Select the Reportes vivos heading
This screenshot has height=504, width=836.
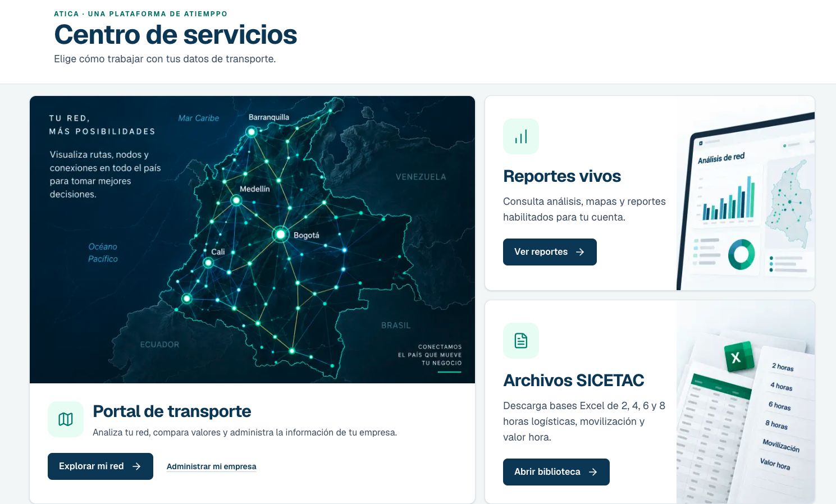pos(562,176)
